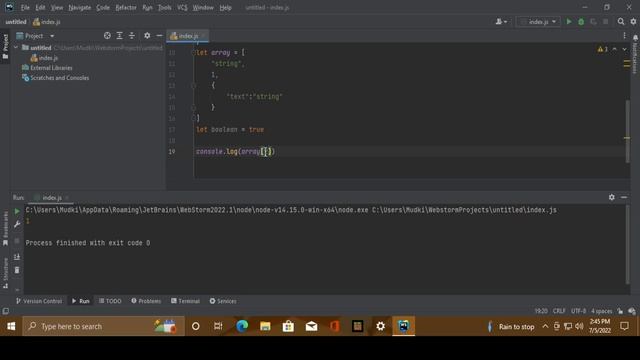
Task: Open user account icon in toolbar
Action: (501, 22)
